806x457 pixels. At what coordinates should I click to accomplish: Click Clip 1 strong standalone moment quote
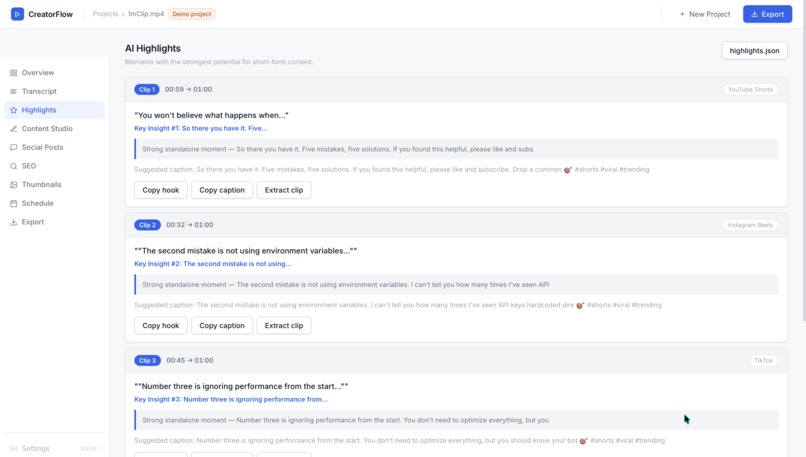tap(456, 149)
